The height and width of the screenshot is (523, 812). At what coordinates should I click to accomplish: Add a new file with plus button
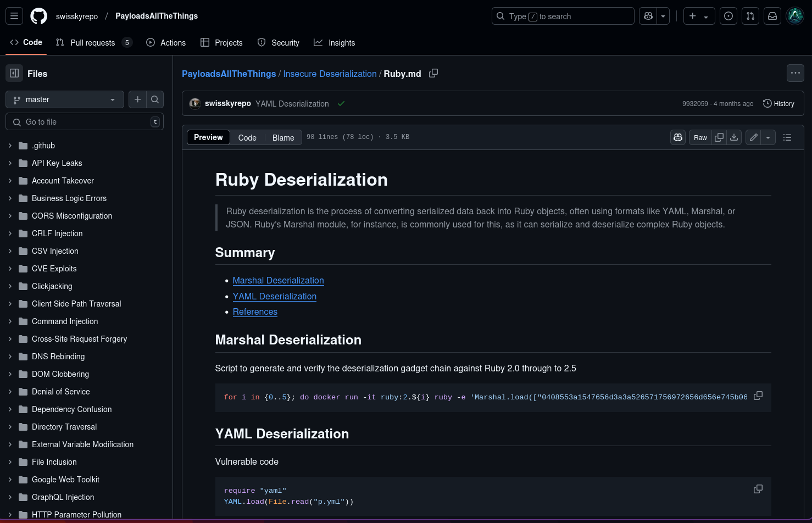pyautogui.click(x=137, y=99)
